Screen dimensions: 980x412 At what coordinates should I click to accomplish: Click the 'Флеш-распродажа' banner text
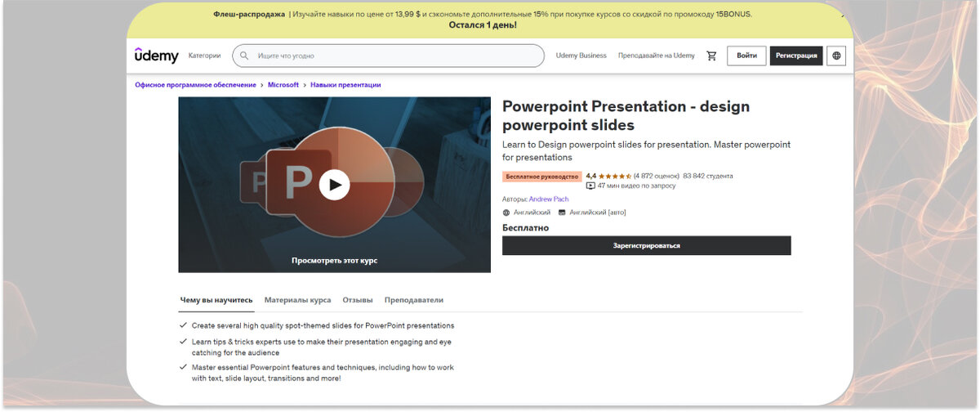pos(249,14)
